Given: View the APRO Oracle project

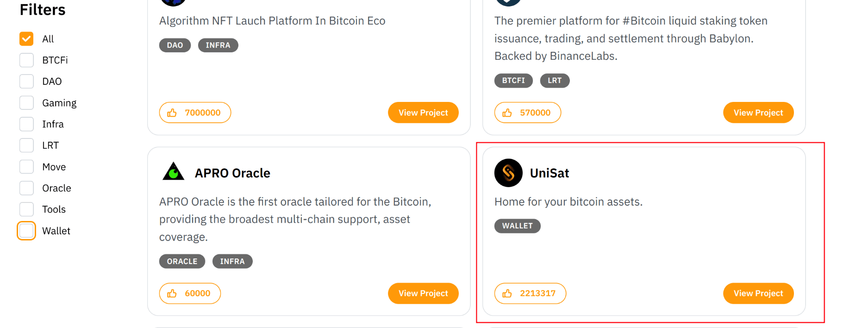Looking at the screenshot, I should pos(423,293).
